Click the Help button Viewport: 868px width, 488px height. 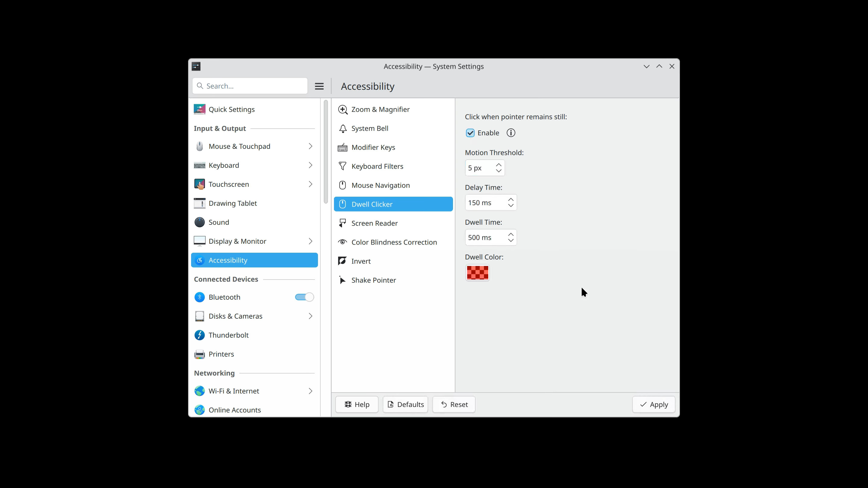tap(357, 405)
